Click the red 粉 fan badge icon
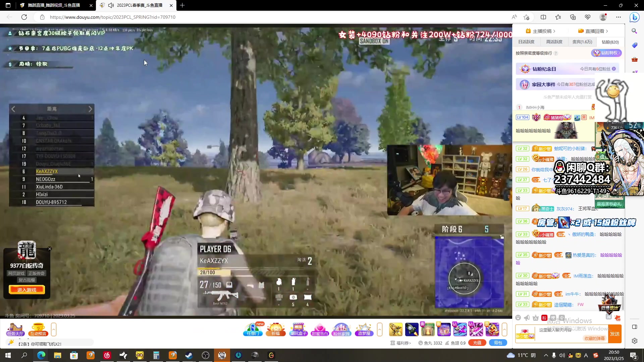 tap(544, 318)
